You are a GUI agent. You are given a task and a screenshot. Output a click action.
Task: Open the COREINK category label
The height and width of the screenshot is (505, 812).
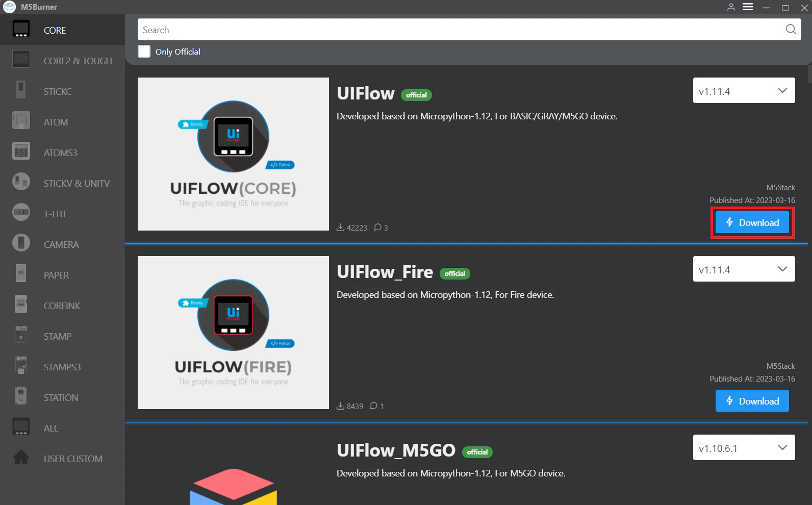coord(62,306)
